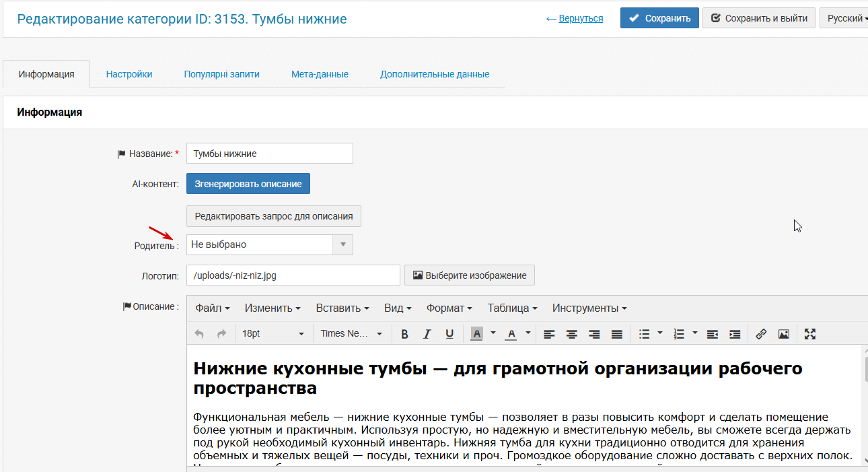868x472 pixels.
Task: Open the Таблица editor menu
Action: (x=512, y=308)
